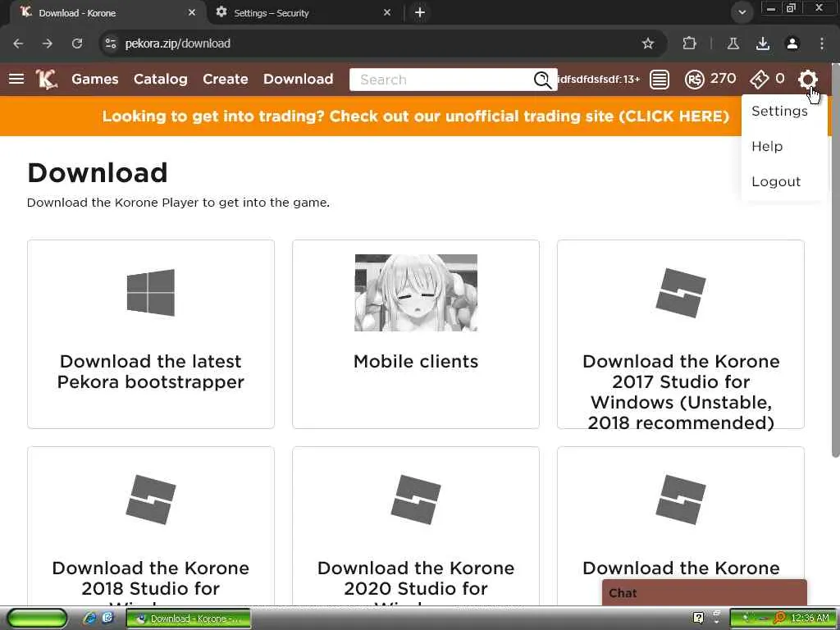
Task: Go back with the browser arrow
Action: (18, 43)
